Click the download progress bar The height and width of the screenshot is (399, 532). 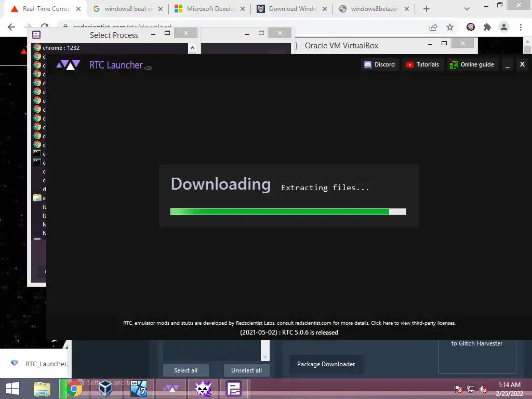[x=288, y=212]
